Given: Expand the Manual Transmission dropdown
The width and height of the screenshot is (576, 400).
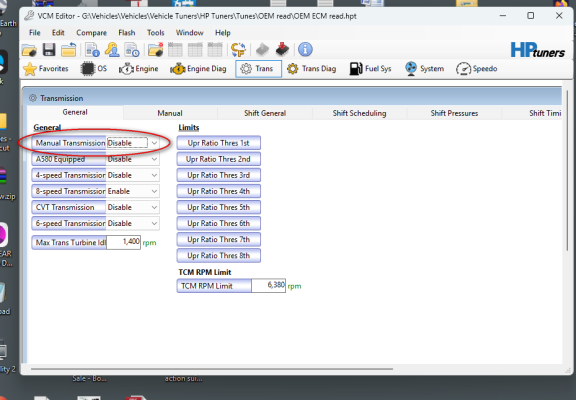Looking at the screenshot, I should tap(154, 143).
